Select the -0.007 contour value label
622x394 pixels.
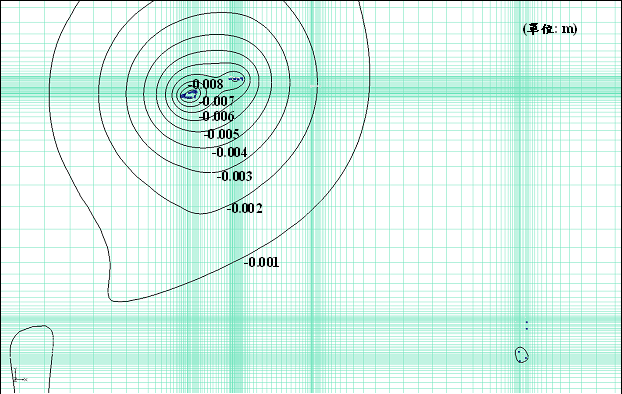click(217, 101)
